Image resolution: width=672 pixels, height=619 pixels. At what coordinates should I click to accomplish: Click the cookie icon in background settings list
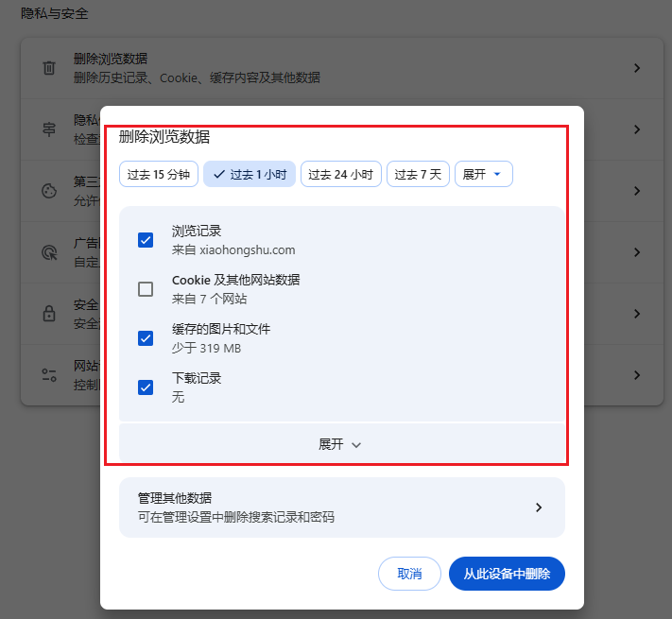(49, 191)
